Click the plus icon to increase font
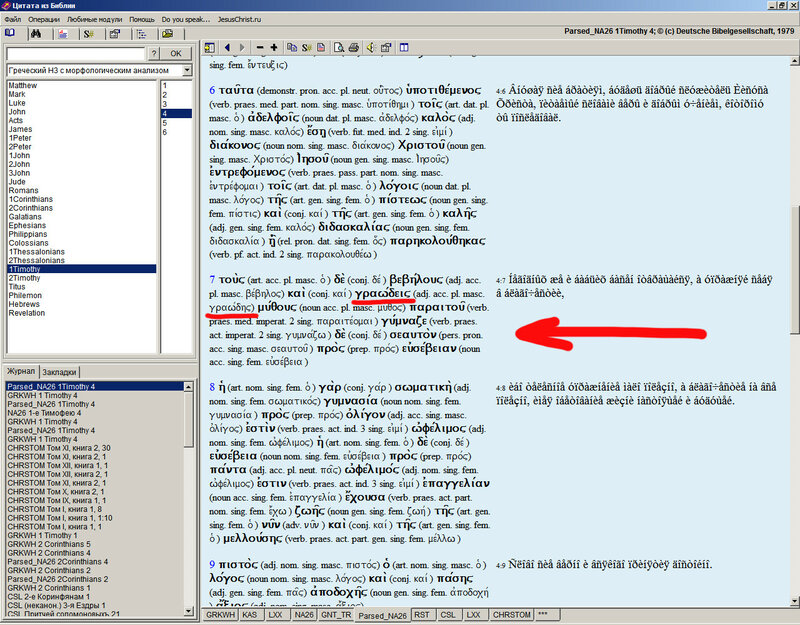The height and width of the screenshot is (625, 800). coord(274,47)
